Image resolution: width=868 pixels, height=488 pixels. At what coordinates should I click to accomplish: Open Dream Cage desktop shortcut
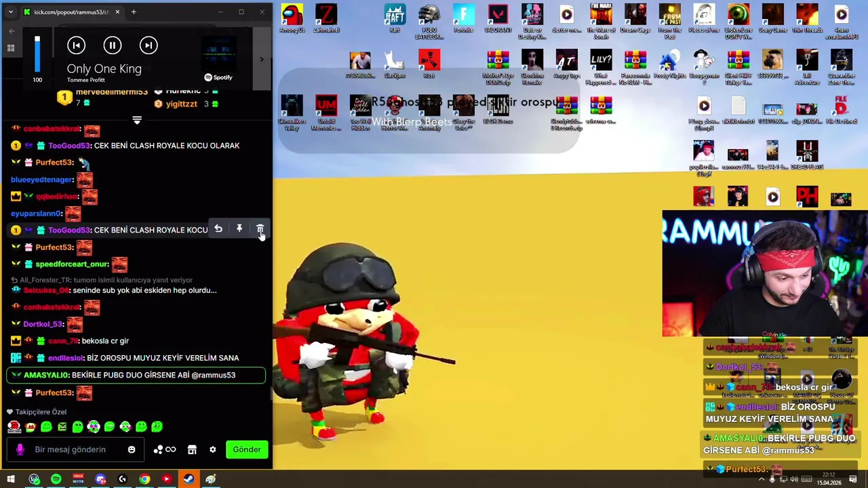[635, 18]
